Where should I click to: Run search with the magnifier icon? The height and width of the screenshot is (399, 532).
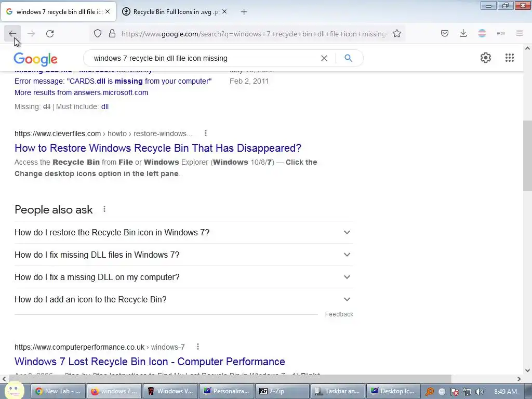pyautogui.click(x=349, y=58)
